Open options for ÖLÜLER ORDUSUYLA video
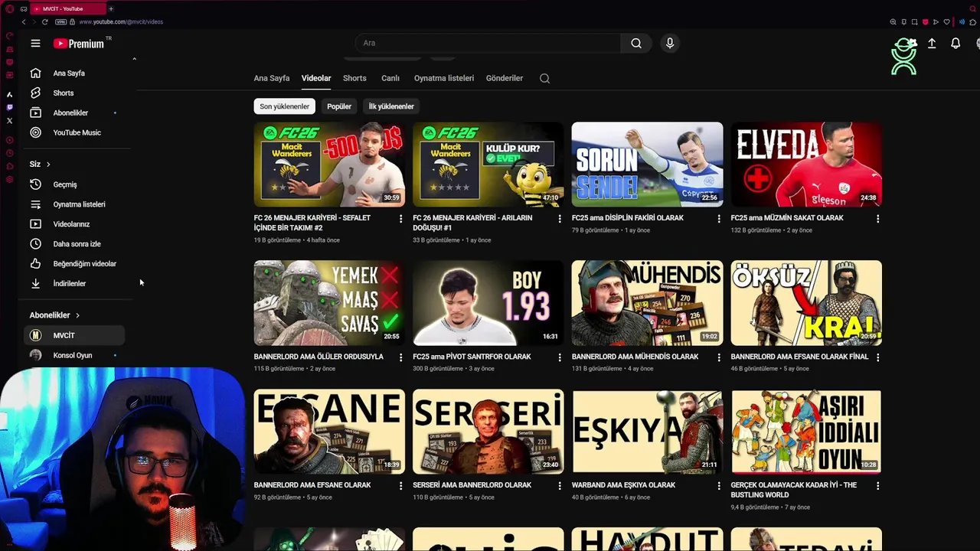980x551 pixels. [x=400, y=357]
